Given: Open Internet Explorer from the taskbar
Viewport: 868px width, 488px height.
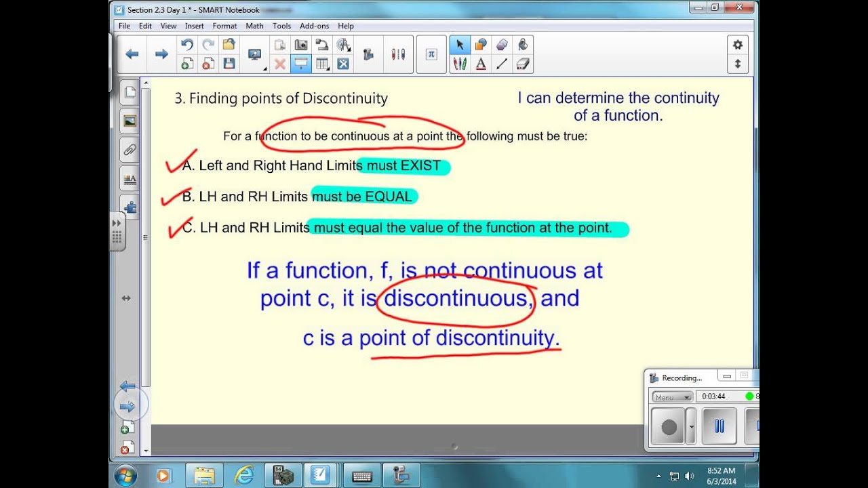Looking at the screenshot, I should 243,476.
